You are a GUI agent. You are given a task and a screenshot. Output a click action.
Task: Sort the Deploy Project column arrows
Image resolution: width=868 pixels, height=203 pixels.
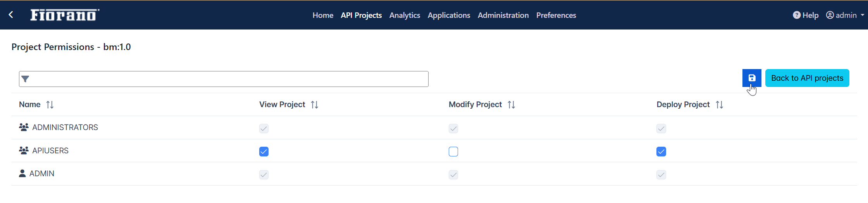pyautogui.click(x=720, y=105)
